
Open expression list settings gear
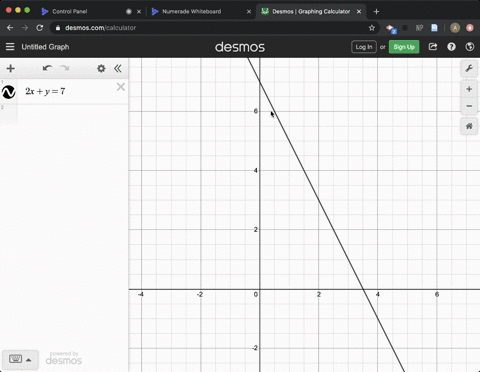101,68
